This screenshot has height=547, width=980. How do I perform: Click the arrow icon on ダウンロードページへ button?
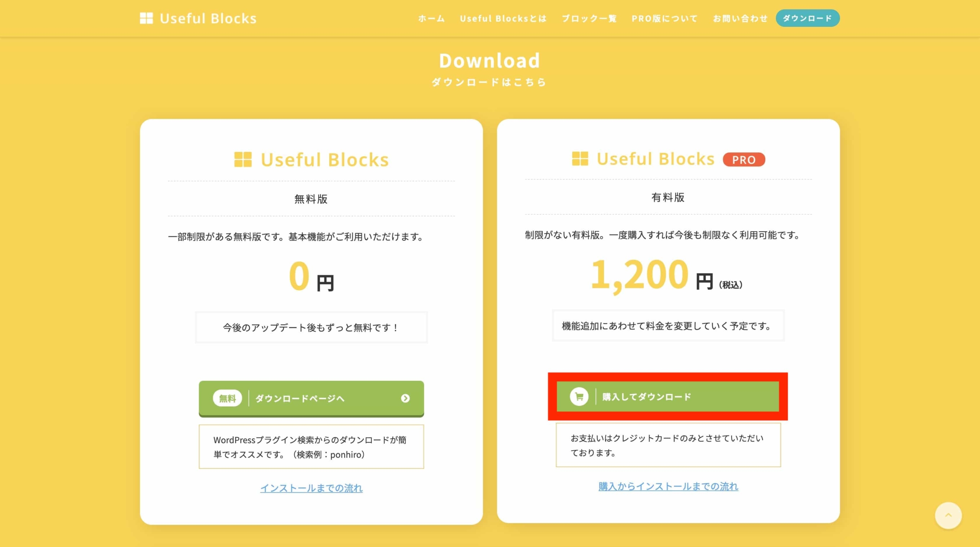405,398
